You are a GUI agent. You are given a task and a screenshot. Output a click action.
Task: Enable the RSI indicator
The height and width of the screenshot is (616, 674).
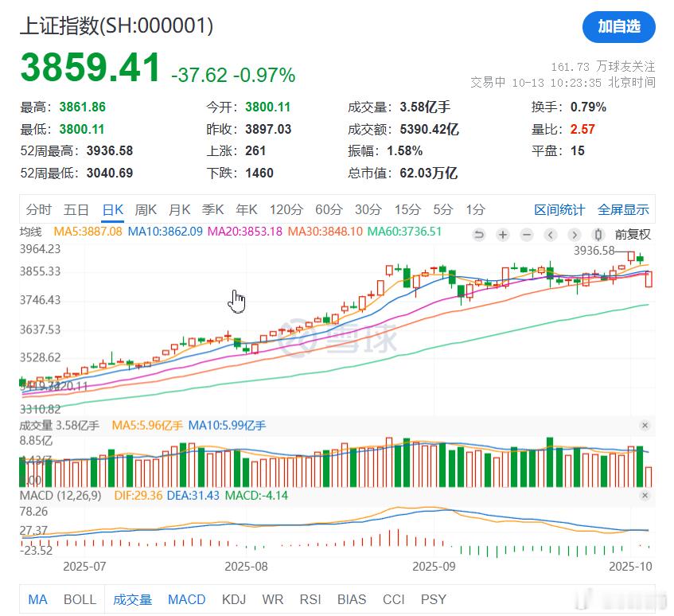point(310,599)
